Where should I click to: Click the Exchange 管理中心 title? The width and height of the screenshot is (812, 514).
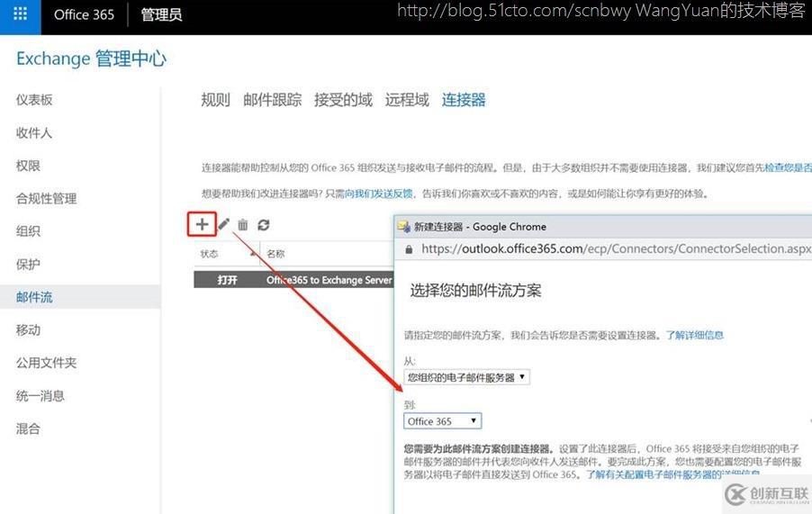[92, 59]
